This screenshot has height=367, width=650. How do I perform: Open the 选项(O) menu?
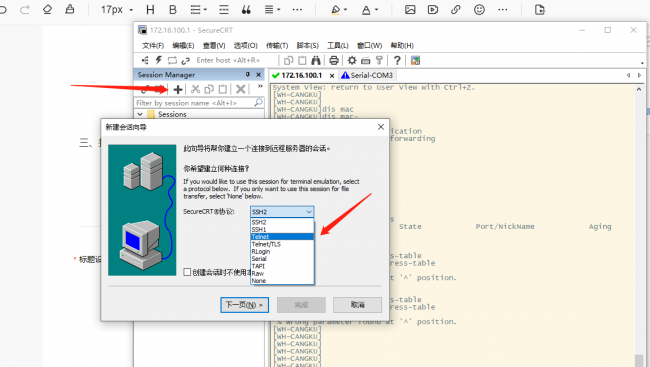coord(245,46)
